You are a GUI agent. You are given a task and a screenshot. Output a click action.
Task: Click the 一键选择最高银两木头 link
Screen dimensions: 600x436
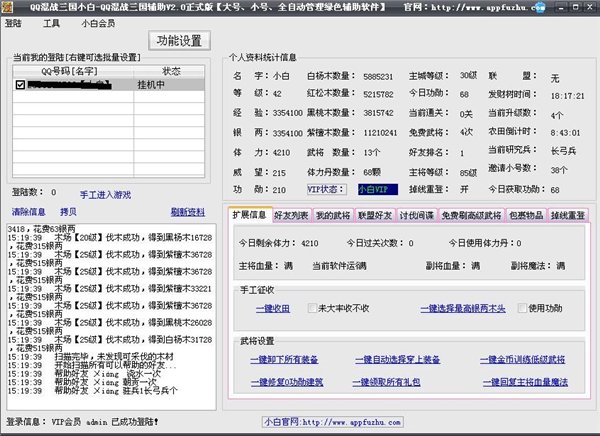(x=463, y=309)
